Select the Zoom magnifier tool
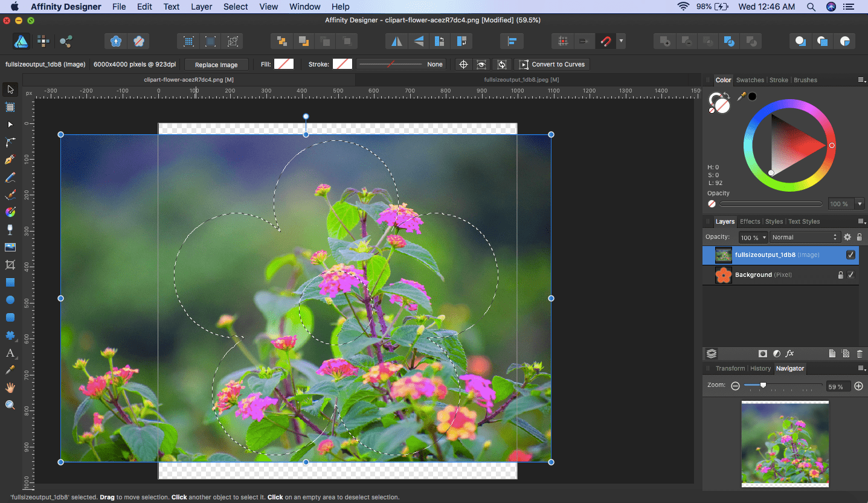The image size is (868, 503). (x=10, y=405)
